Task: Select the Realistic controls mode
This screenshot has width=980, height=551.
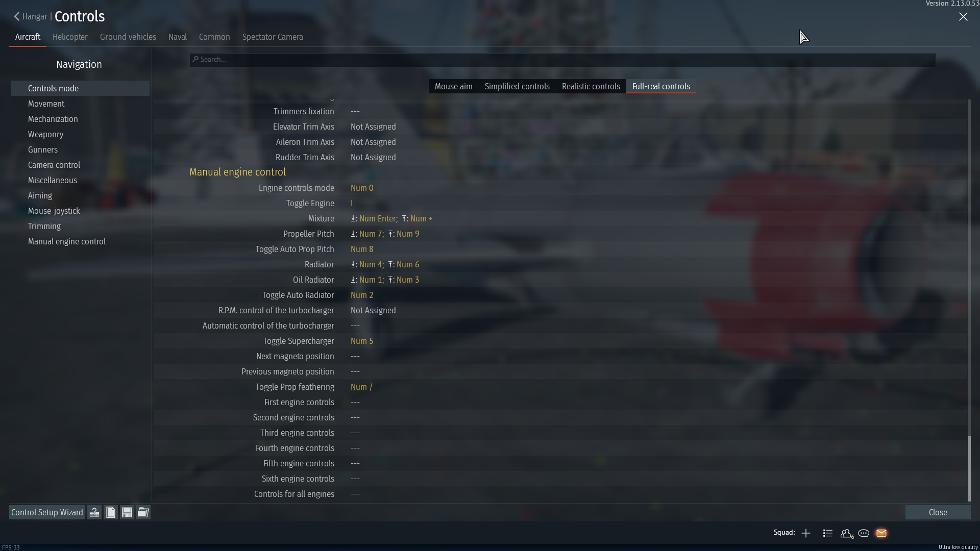Action: pyautogui.click(x=591, y=86)
